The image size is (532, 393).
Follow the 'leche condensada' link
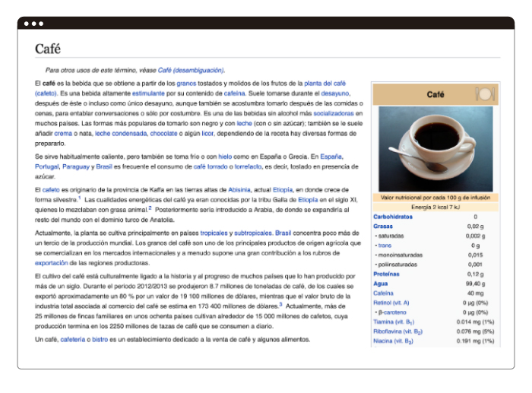point(121,133)
